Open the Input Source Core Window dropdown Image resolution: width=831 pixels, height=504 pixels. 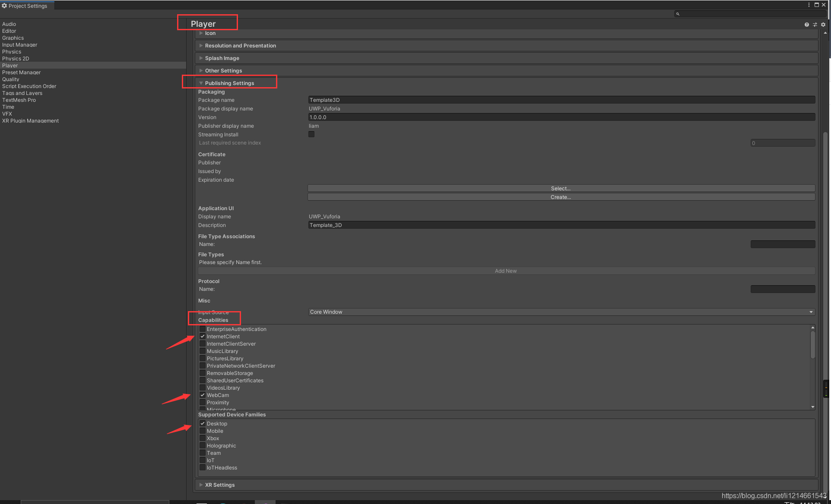561,312
